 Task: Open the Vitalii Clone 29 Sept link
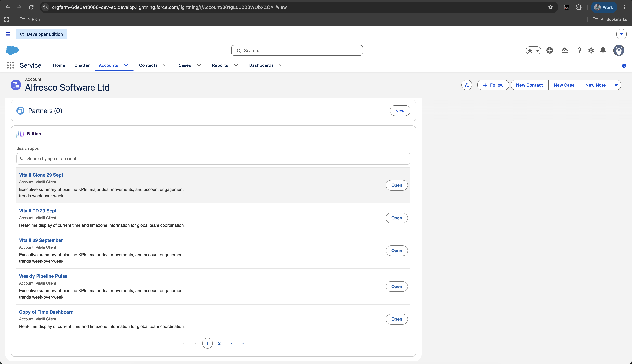pyautogui.click(x=41, y=175)
